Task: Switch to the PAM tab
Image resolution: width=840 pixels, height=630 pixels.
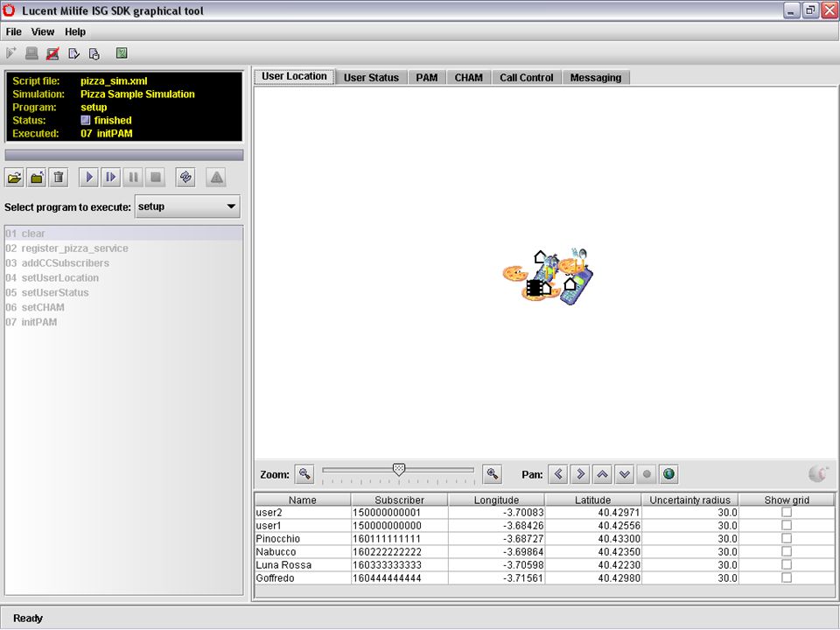Action: click(x=427, y=78)
